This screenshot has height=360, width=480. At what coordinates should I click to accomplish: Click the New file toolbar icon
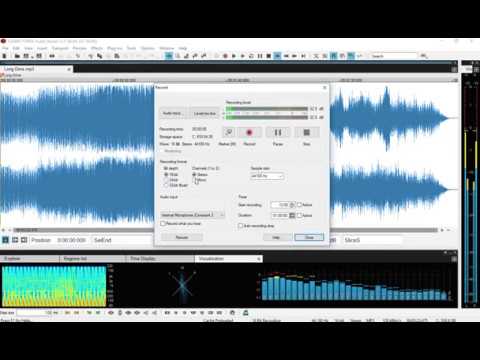5,56
